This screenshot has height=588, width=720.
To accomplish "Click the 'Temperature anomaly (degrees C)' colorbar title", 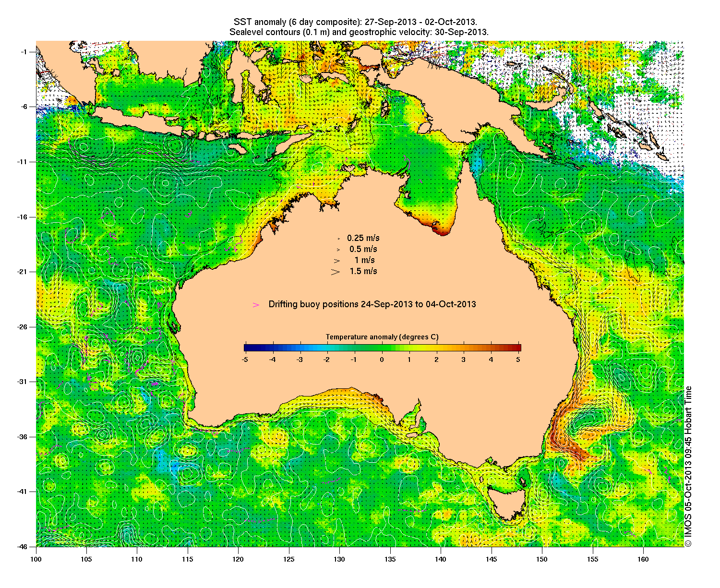I will (382, 337).
